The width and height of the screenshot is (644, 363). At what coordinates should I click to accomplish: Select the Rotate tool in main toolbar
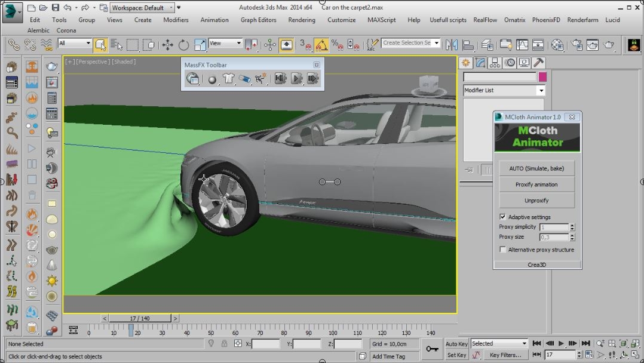coord(183,45)
